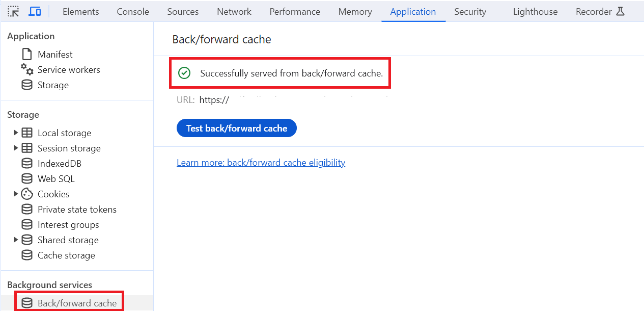Expand the Shared storage tree arrow

16,240
